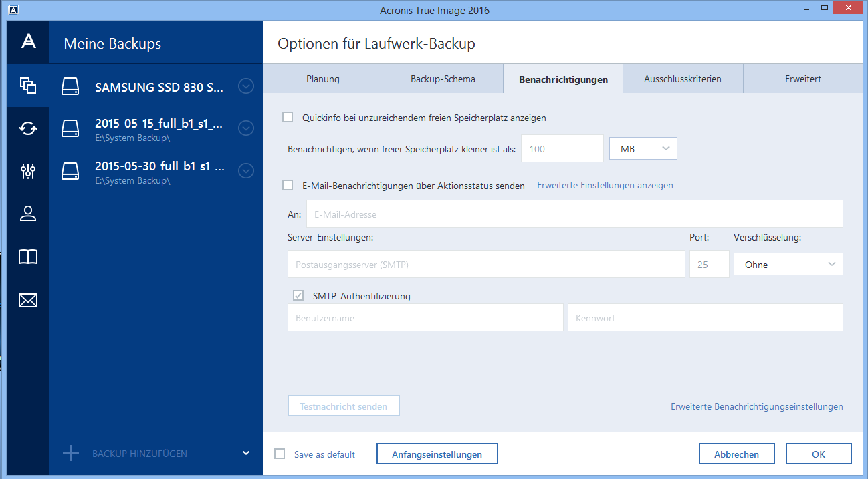868x479 pixels.
Task: Click the Acronis logo icon in sidebar
Action: click(x=27, y=42)
